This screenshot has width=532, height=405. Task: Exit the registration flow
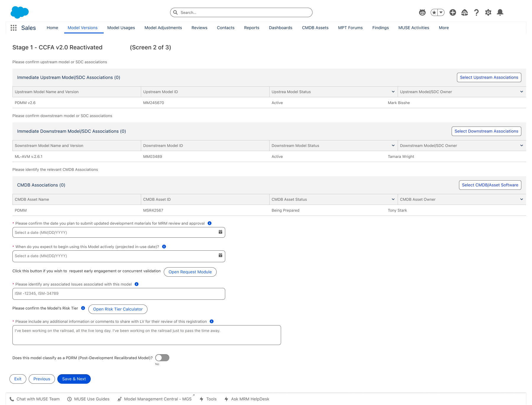click(18, 379)
